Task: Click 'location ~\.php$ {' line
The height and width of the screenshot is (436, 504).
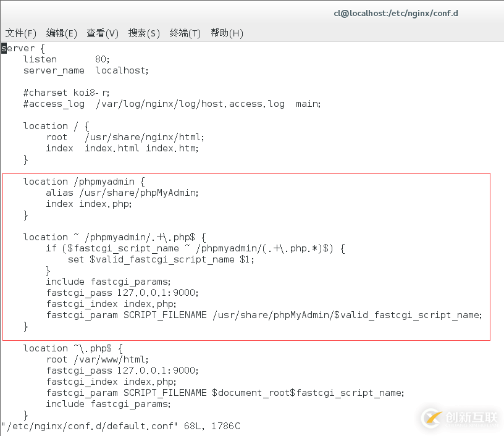Action: coord(73,348)
